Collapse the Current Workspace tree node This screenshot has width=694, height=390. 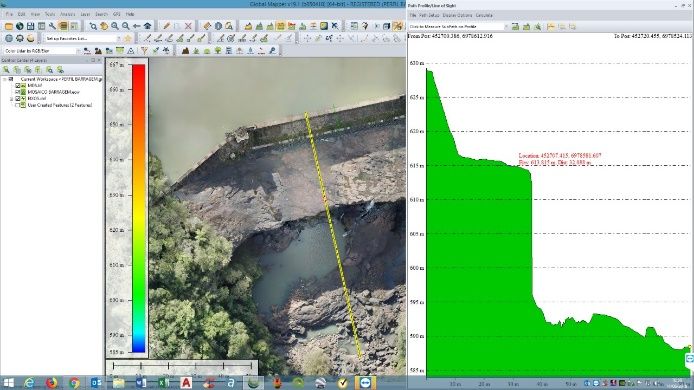(x=5, y=79)
